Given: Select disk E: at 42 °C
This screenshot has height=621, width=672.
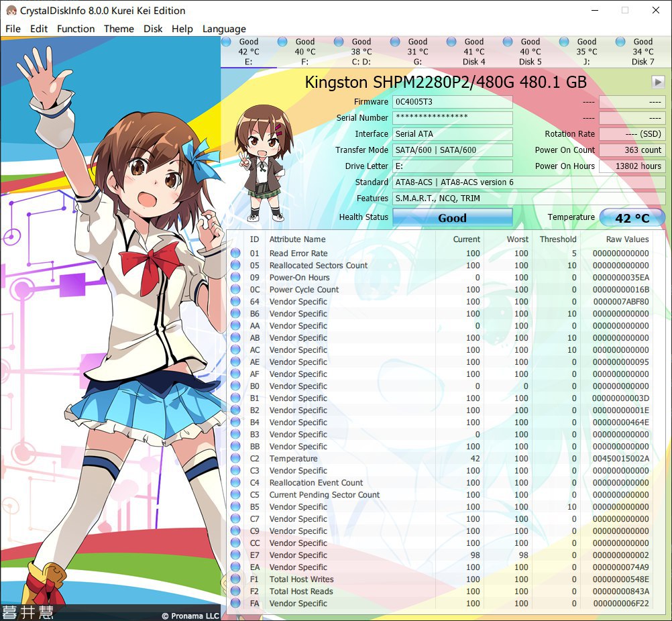Looking at the screenshot, I should [249, 52].
